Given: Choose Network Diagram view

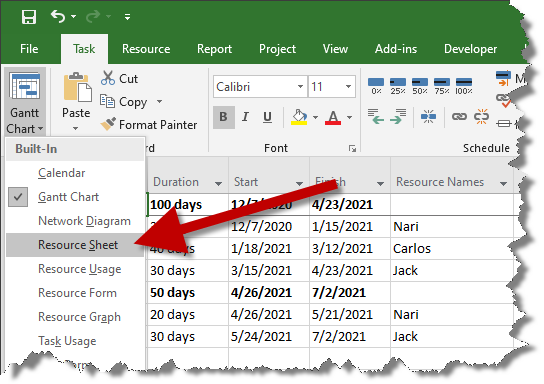Looking at the screenshot, I should click(x=75, y=221).
